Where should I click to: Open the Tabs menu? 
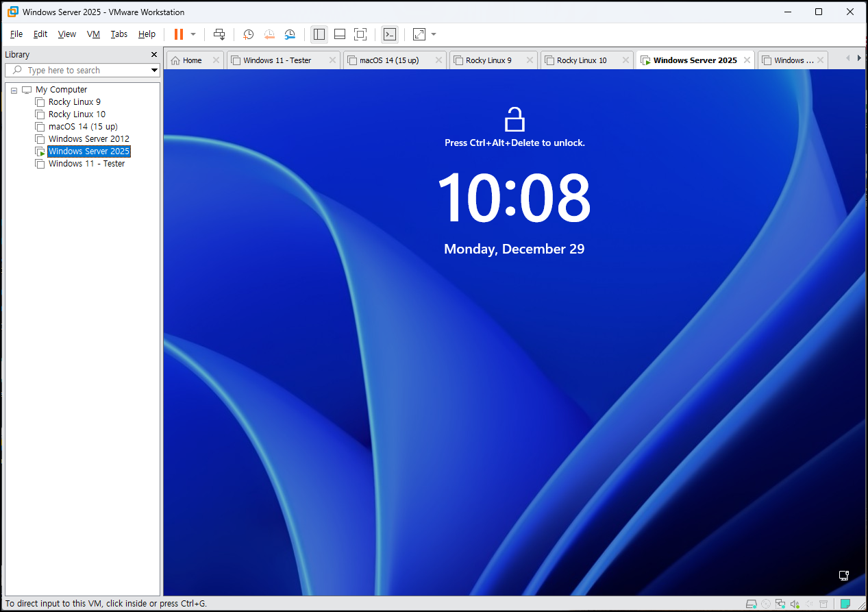(x=119, y=34)
